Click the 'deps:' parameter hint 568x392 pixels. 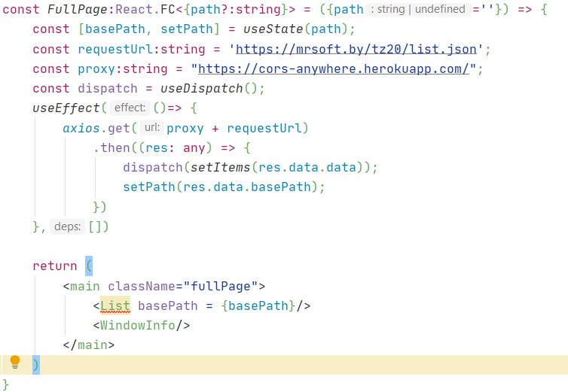67,226
